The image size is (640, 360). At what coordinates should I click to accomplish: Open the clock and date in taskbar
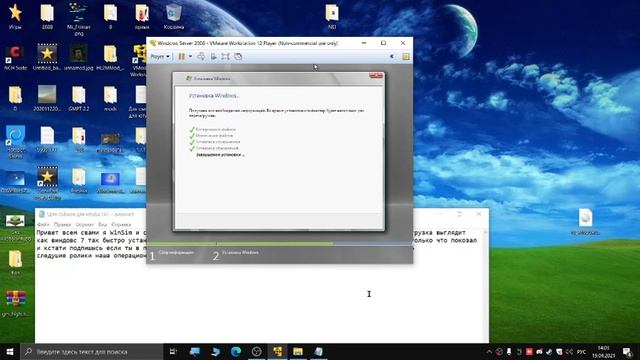[x=604, y=351]
